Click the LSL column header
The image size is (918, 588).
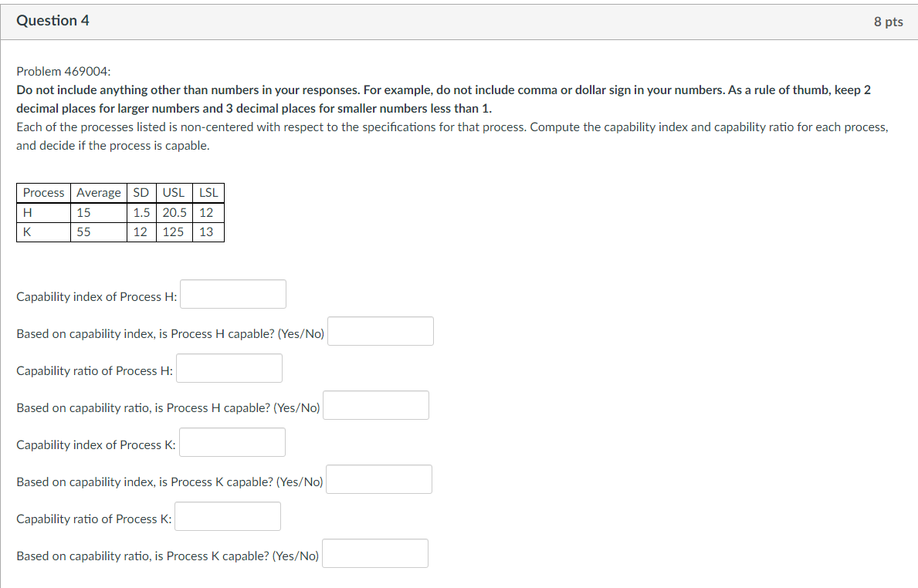(207, 192)
